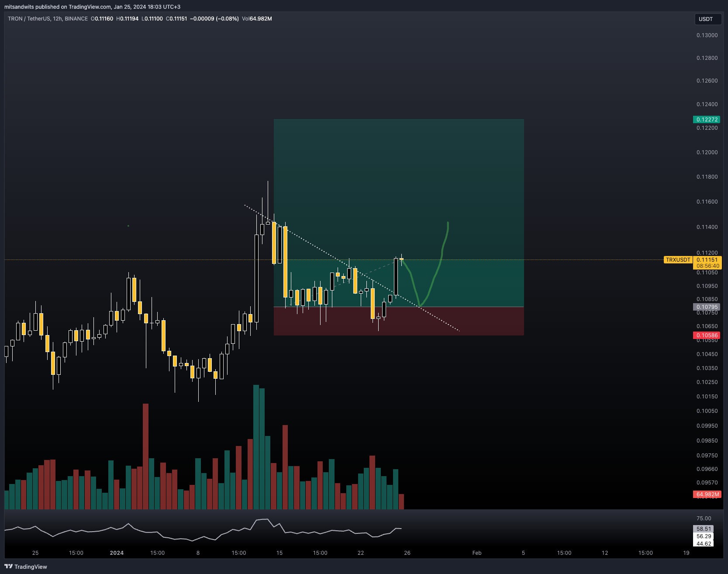728x574 pixels.
Task: Click the yellow 0.11151 current price label
Action: 707,259
